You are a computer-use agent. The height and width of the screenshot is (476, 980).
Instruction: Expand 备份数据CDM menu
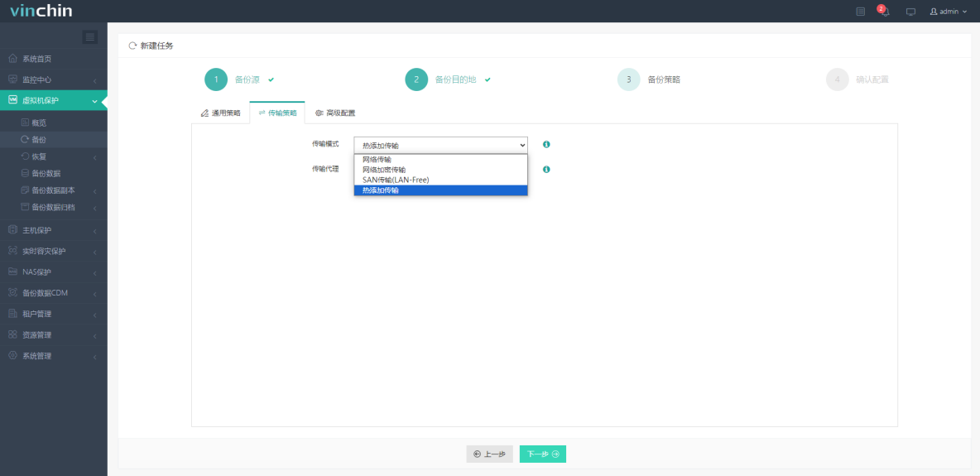pyautogui.click(x=54, y=293)
